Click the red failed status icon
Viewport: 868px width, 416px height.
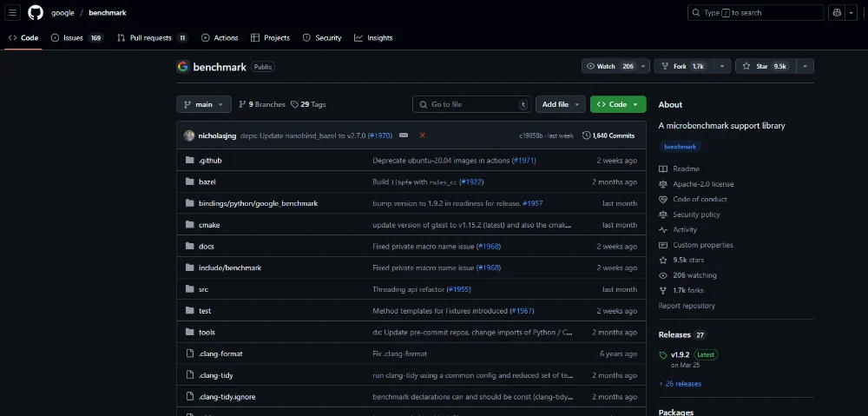point(422,135)
